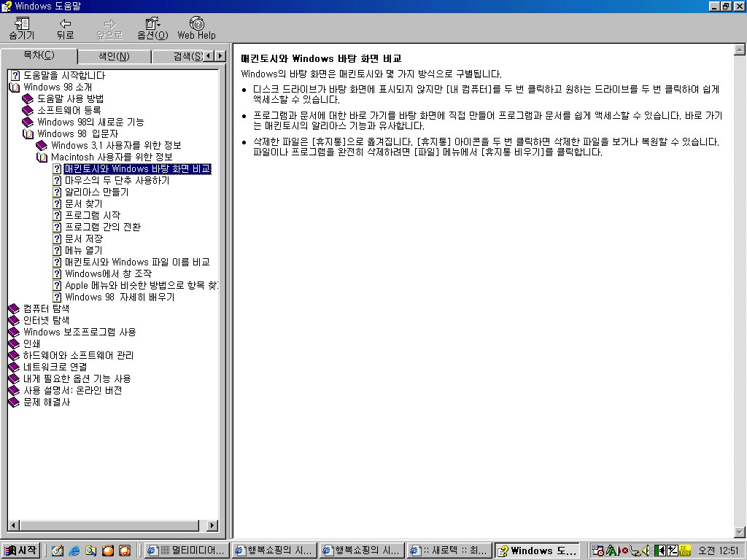Click the volume speaker tray icon
747x560 pixels.
coord(647,551)
